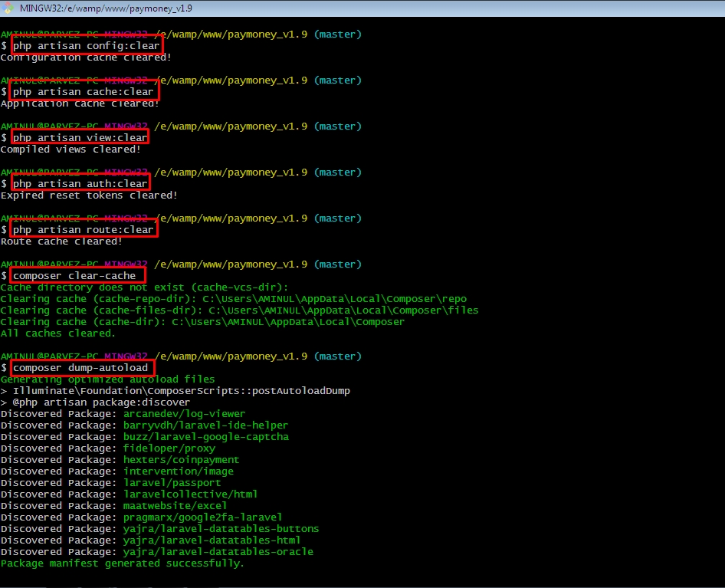Click the 'php artisan auth:clear' command
The image size is (725, 588).
pos(80,184)
